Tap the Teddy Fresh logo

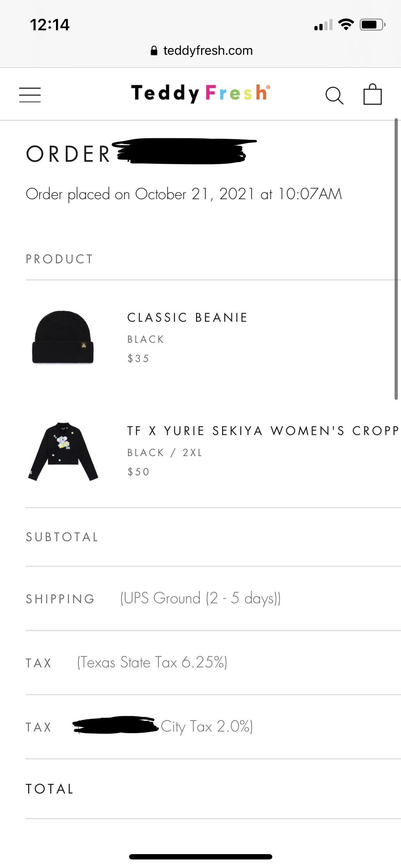pyautogui.click(x=200, y=93)
